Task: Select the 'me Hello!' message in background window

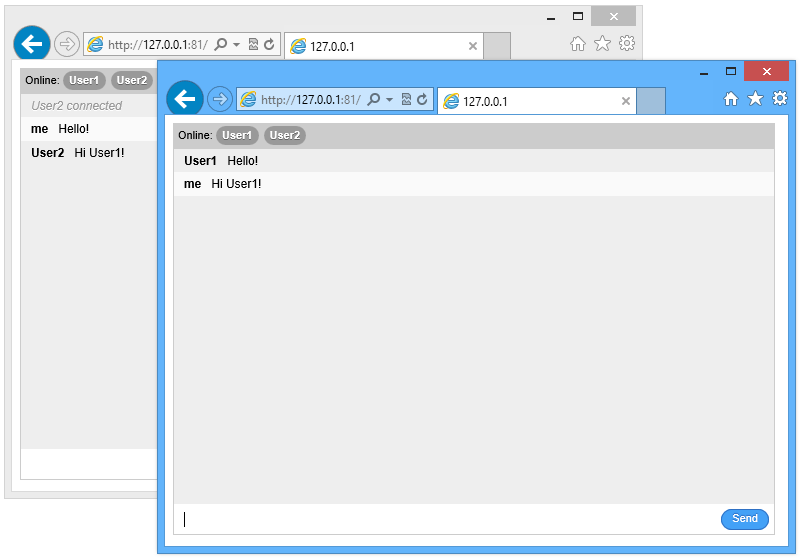Action: (x=89, y=129)
